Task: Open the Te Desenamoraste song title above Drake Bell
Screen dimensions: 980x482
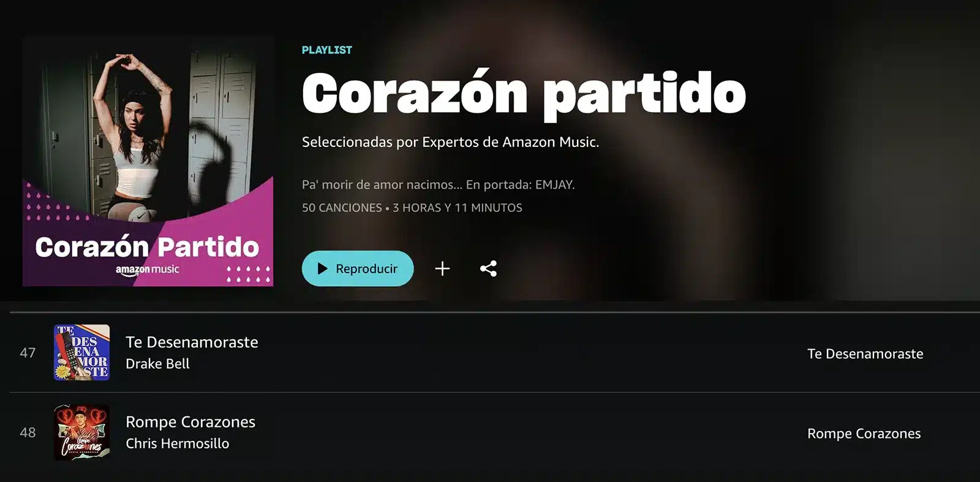Action: click(x=192, y=342)
